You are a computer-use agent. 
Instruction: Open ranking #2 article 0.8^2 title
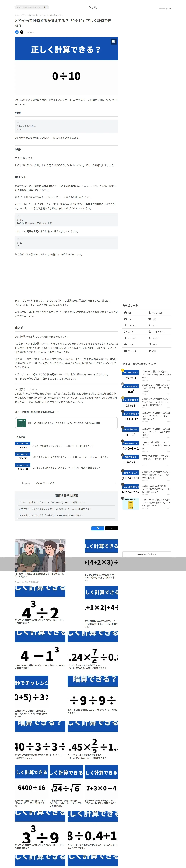tap(156, 388)
